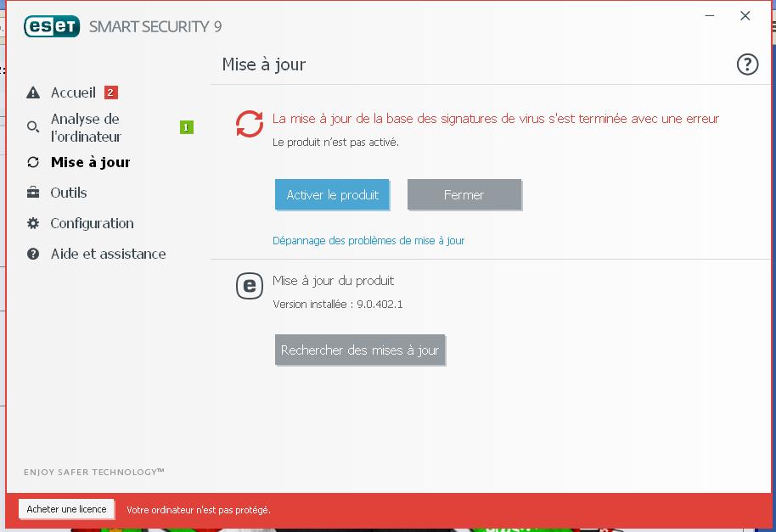Click the Fermer button
776x532 pixels.
(464, 195)
